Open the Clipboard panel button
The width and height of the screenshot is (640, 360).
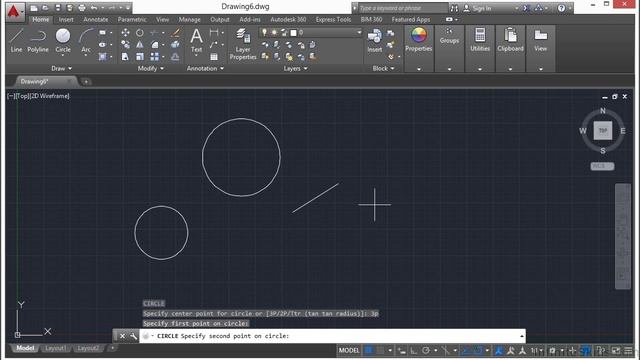[510, 40]
